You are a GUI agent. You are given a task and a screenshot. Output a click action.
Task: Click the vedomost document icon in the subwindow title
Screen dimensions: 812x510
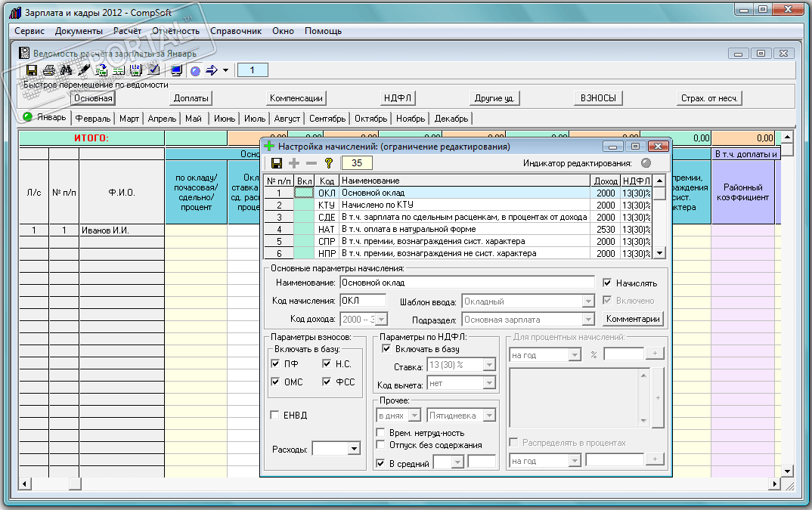(24, 53)
